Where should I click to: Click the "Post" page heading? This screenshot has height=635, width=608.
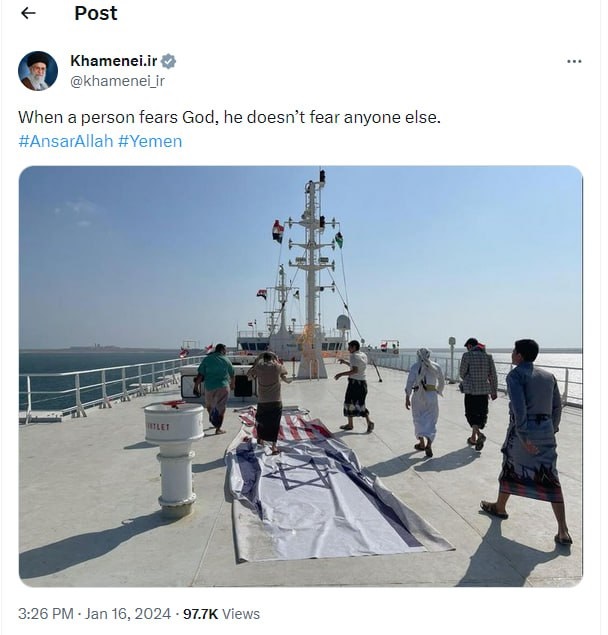tap(95, 13)
